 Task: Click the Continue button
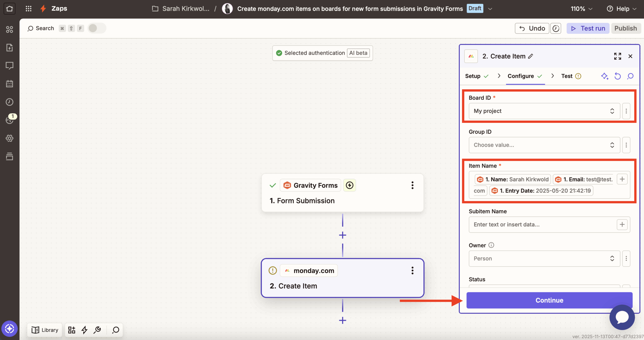549,300
